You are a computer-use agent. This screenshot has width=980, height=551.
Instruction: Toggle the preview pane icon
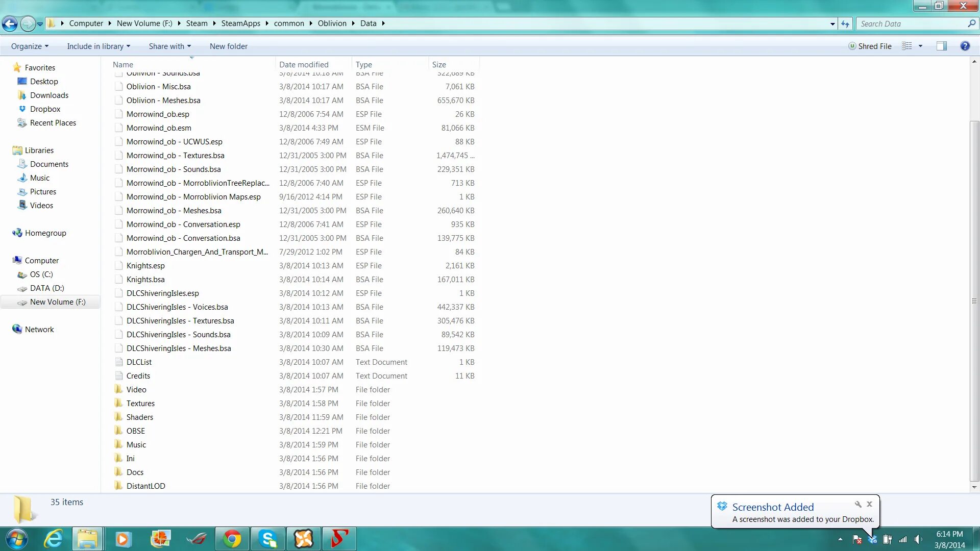(x=941, y=46)
